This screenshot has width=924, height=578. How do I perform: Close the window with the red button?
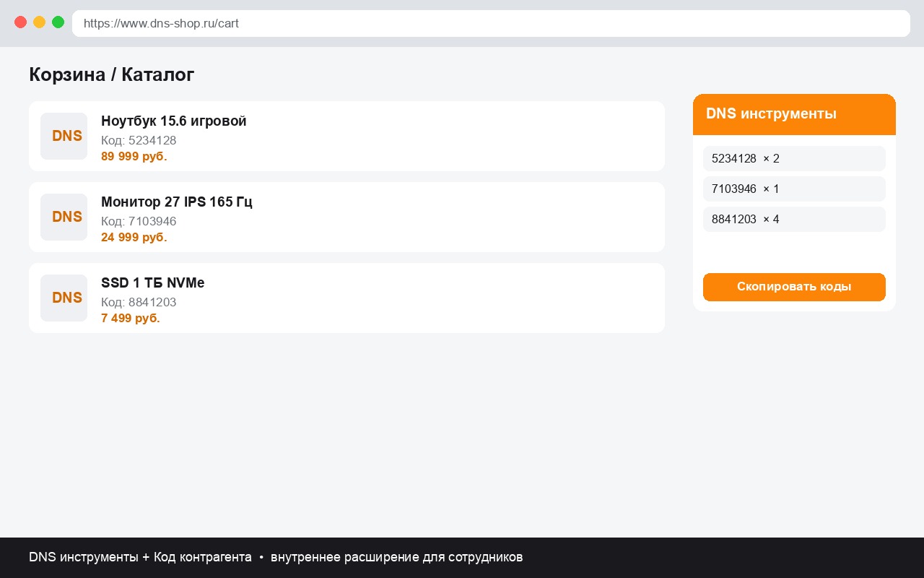[x=21, y=22]
